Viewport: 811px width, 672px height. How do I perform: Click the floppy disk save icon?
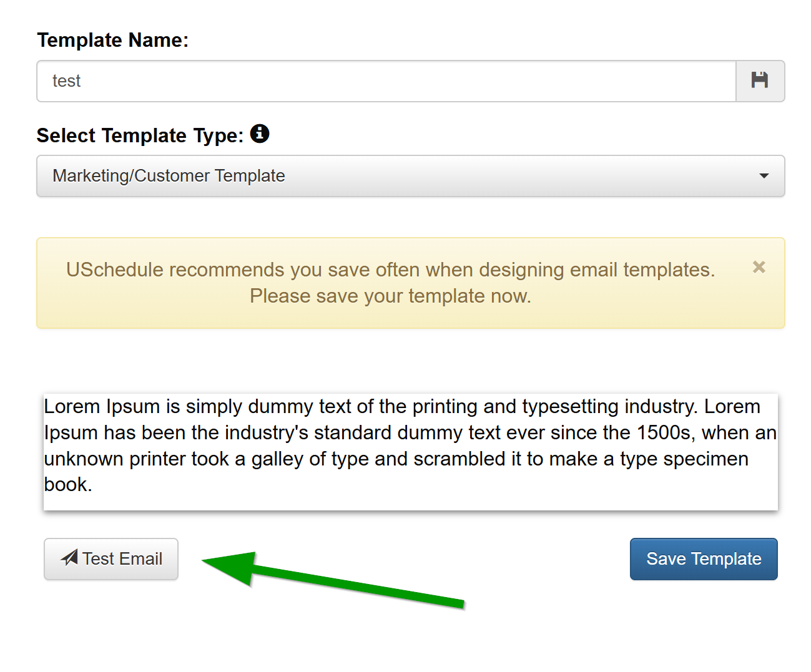[x=759, y=80]
